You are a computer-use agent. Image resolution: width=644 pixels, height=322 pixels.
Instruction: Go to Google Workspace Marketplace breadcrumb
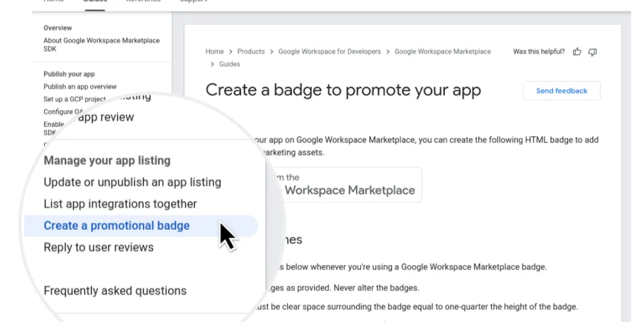click(x=443, y=51)
